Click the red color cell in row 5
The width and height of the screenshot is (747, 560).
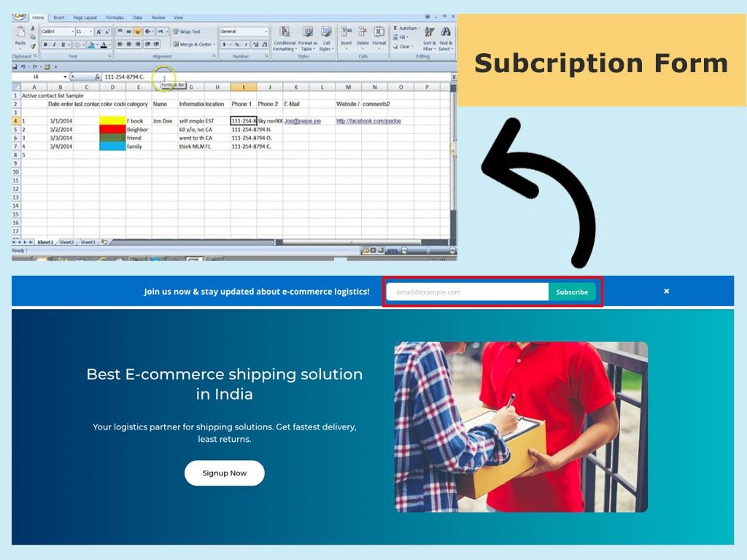pos(112,130)
